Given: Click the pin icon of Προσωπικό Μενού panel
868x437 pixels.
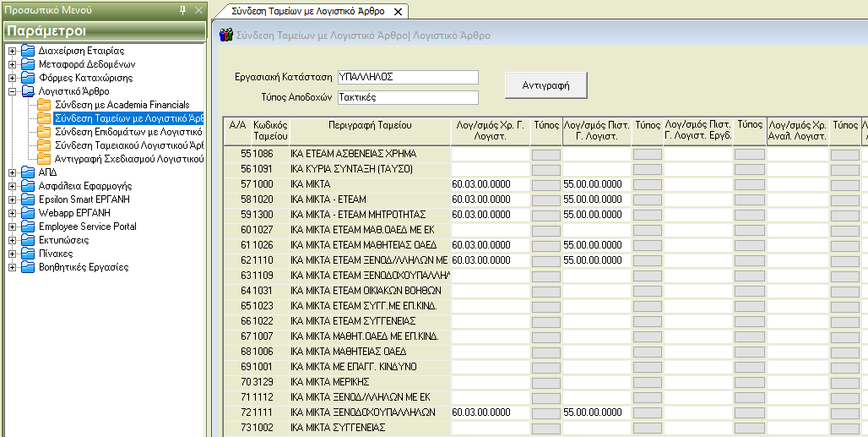Looking at the screenshot, I should (x=183, y=10).
